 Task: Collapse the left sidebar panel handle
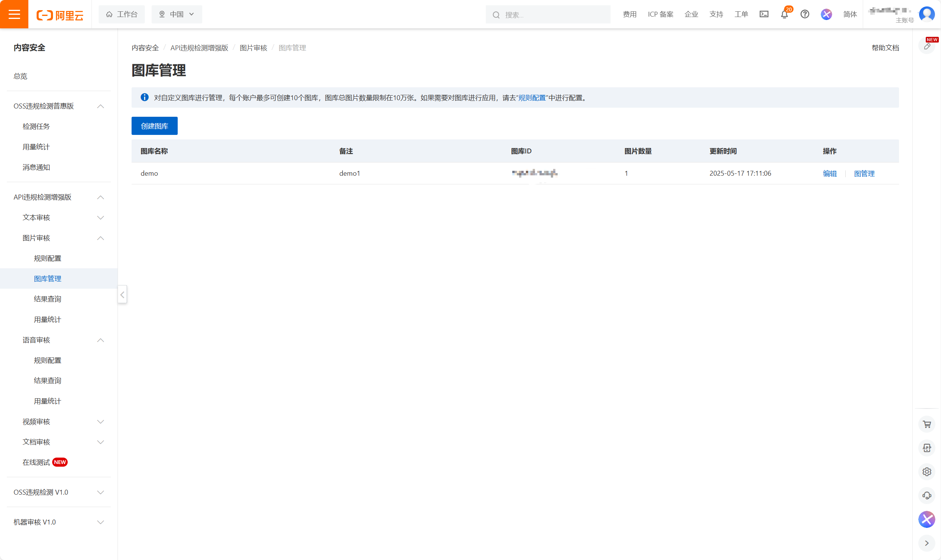click(122, 295)
